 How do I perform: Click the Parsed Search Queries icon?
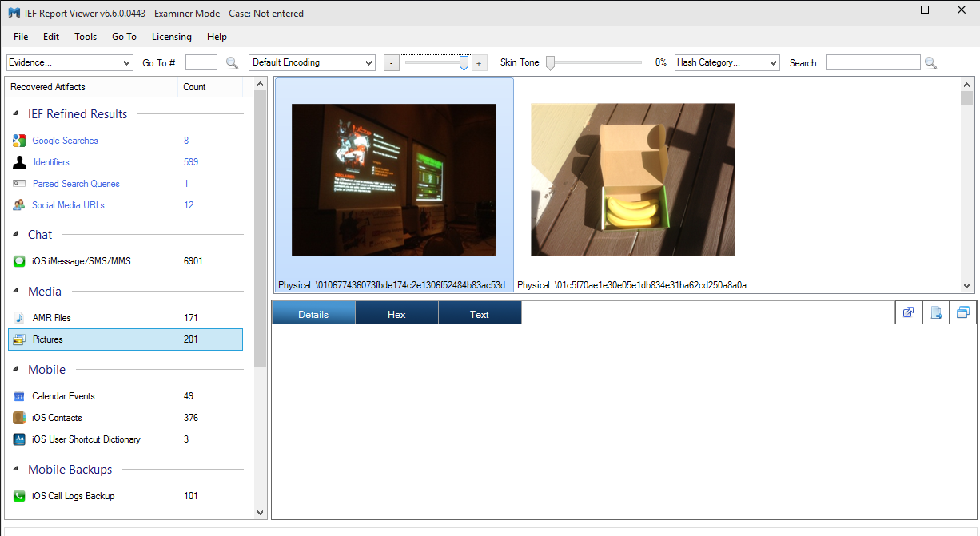(19, 184)
